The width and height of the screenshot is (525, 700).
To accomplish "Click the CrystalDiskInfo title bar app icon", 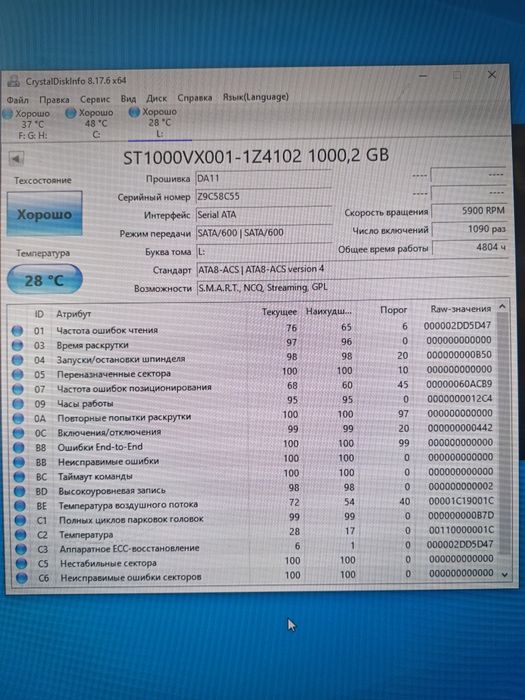I will coord(14,81).
